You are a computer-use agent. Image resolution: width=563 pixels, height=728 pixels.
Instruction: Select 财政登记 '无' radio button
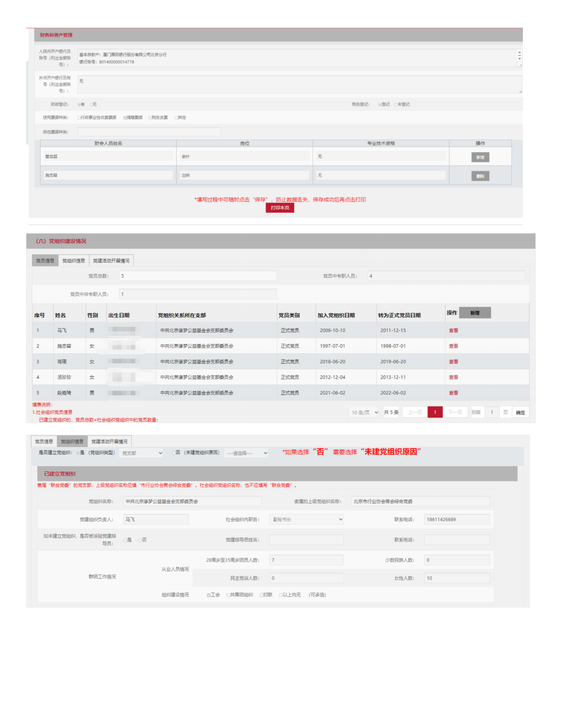coord(91,105)
